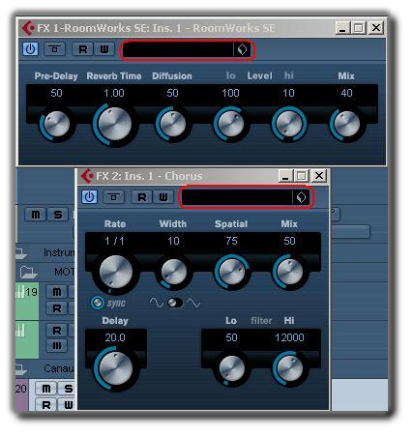Mute track 19 in the track list

pyautogui.click(x=57, y=292)
